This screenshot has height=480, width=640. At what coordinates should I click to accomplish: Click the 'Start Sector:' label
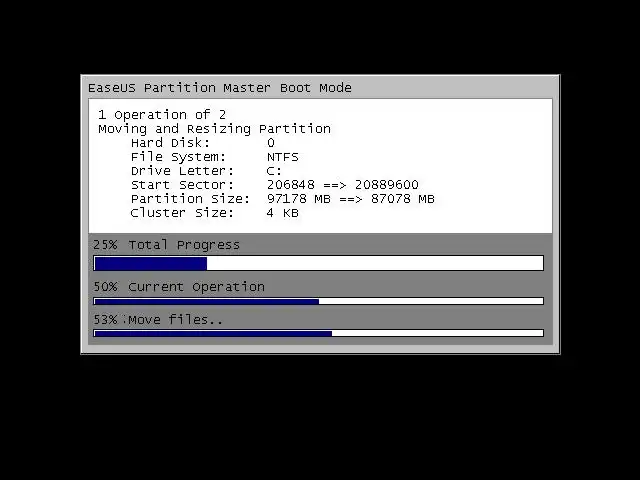[182, 185]
